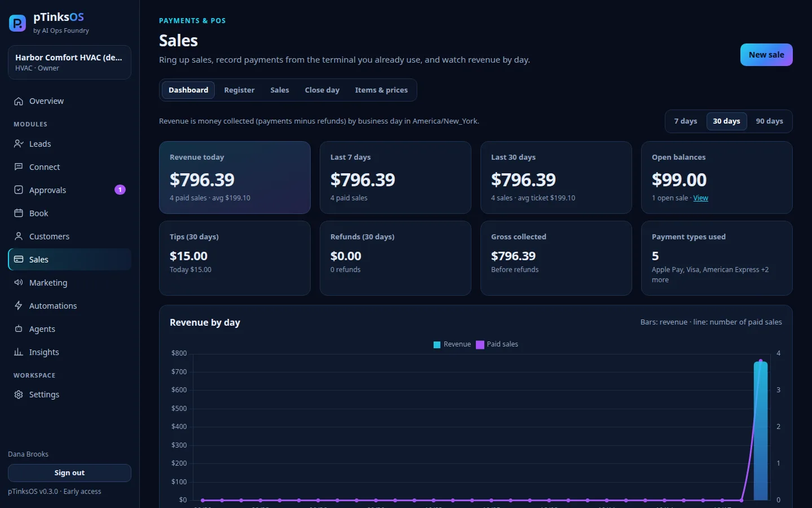Click the Last 30 days card
The image size is (812, 508).
click(x=556, y=177)
